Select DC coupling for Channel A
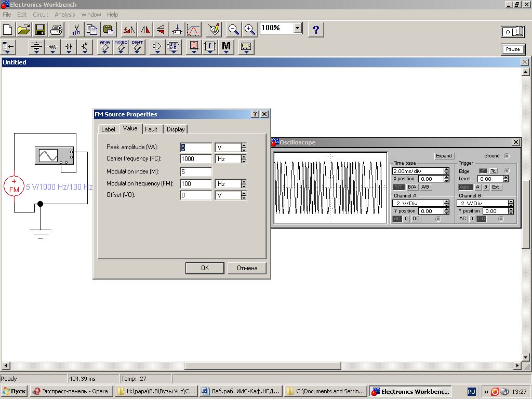This screenshot has height=399, width=532. pyautogui.click(x=416, y=219)
